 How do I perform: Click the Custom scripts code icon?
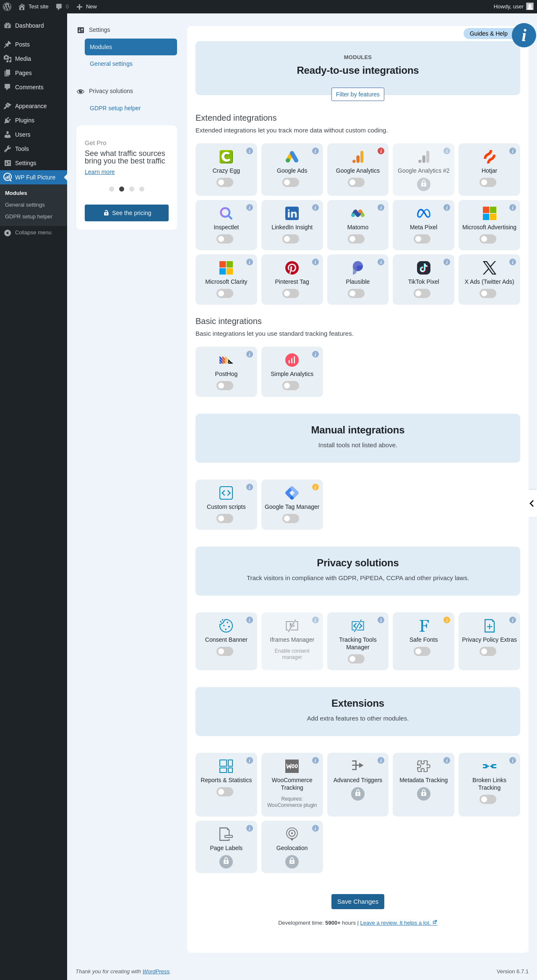(x=226, y=493)
